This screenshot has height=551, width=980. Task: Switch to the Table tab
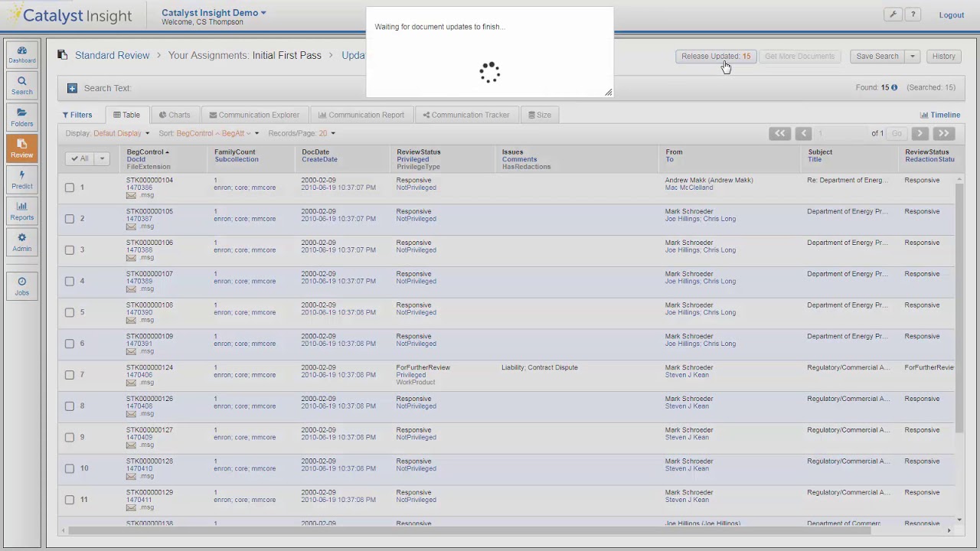coord(127,115)
